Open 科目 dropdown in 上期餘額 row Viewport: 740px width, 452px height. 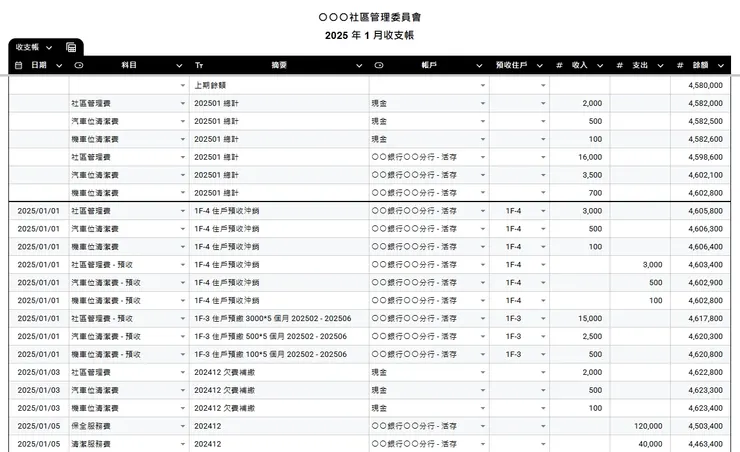click(x=183, y=85)
